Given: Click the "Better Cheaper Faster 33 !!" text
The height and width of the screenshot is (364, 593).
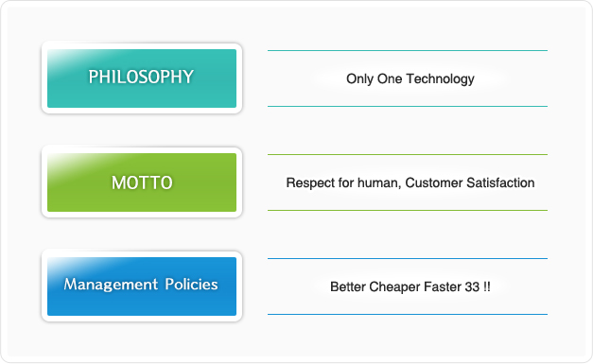Looking at the screenshot, I should (410, 286).
